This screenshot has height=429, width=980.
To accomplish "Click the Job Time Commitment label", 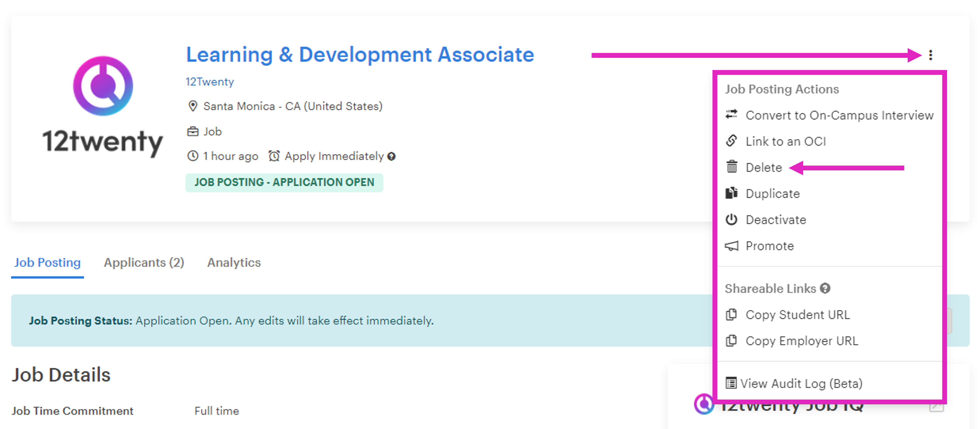I will coord(72,411).
